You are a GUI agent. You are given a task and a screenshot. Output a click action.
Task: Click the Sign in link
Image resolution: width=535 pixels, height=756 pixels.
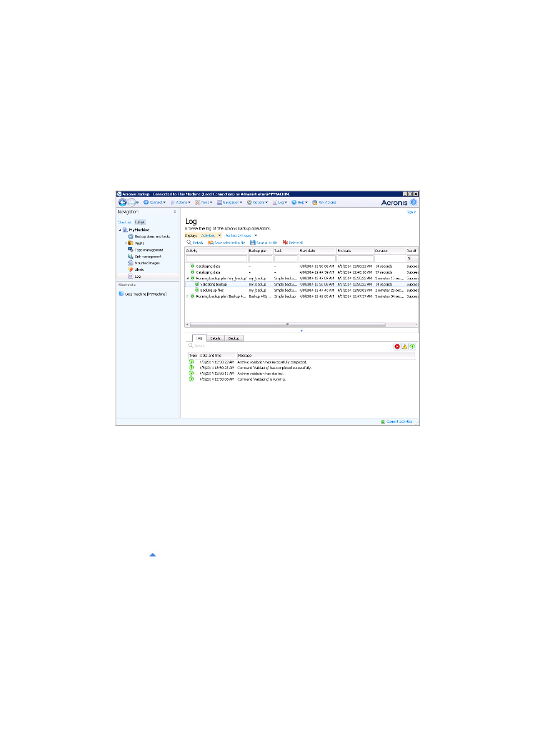pos(411,212)
